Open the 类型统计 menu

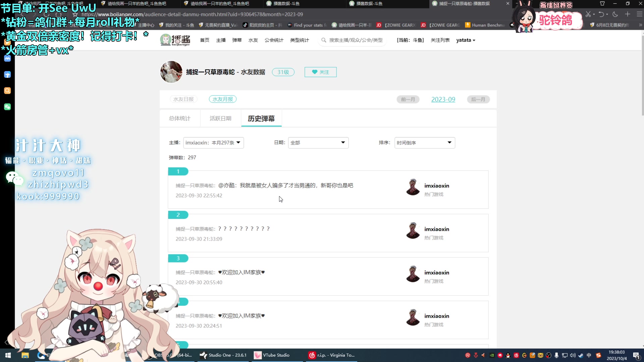tap(299, 40)
